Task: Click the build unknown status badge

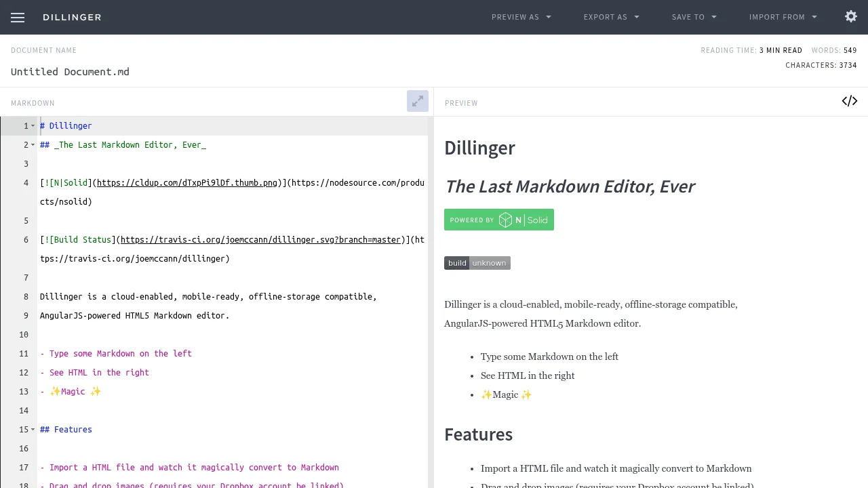Action: click(x=477, y=263)
